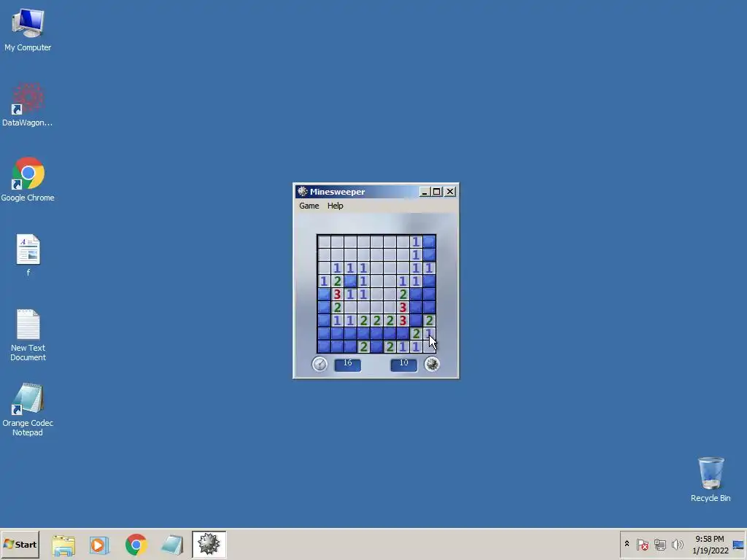
Task: Open the media player taskbar icon
Action: [x=99, y=545]
